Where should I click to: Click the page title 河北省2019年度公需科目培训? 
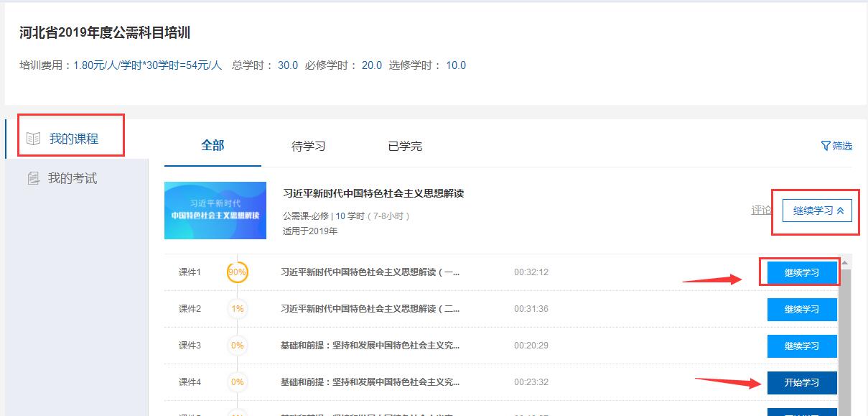coord(105,33)
